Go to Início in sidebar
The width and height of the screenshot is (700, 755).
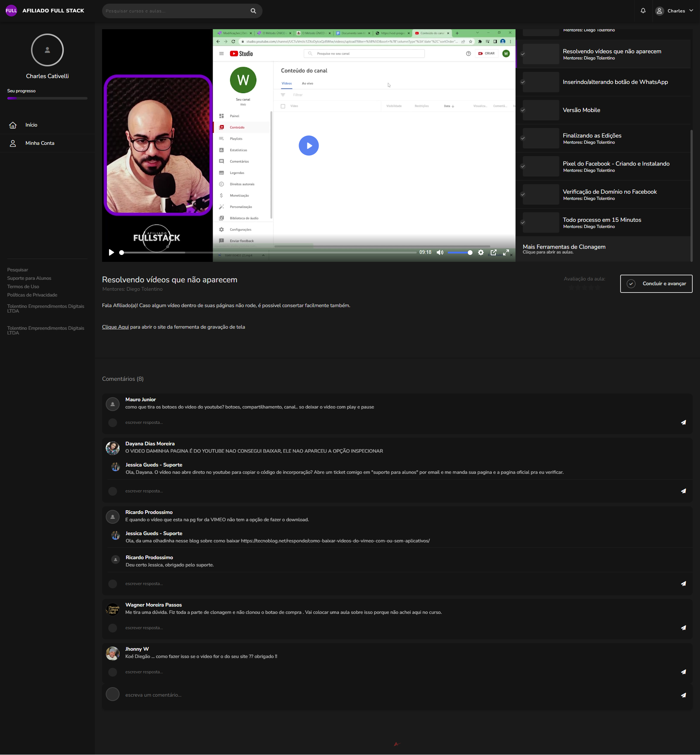(x=31, y=125)
